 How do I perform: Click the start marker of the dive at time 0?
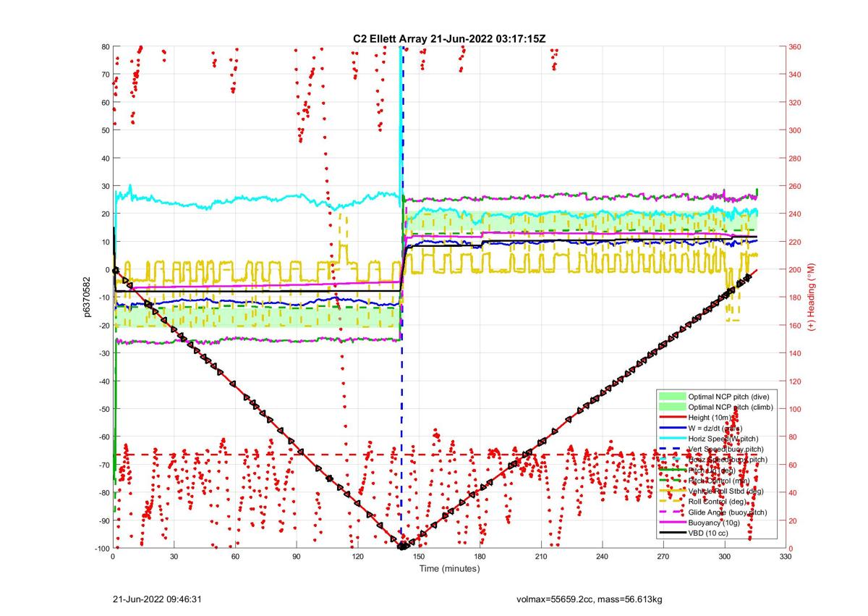[x=116, y=270]
